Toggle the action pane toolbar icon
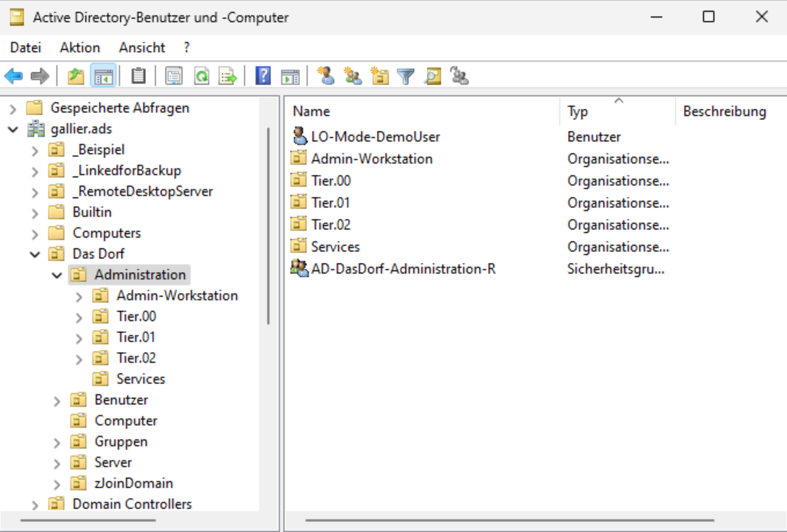 290,76
